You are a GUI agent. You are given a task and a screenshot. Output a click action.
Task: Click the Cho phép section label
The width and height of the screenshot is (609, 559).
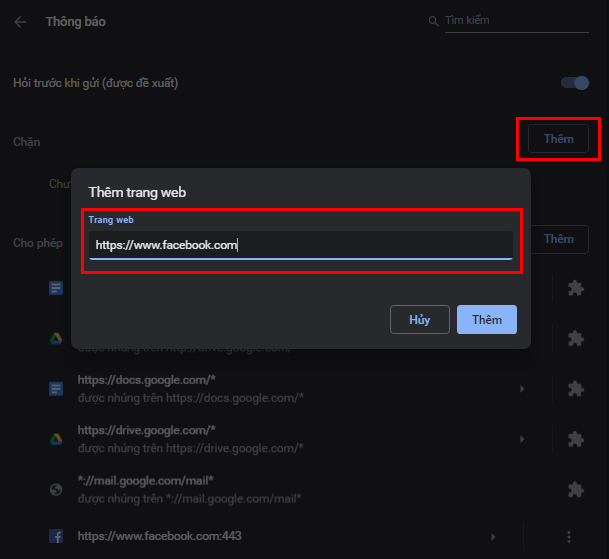click(38, 243)
